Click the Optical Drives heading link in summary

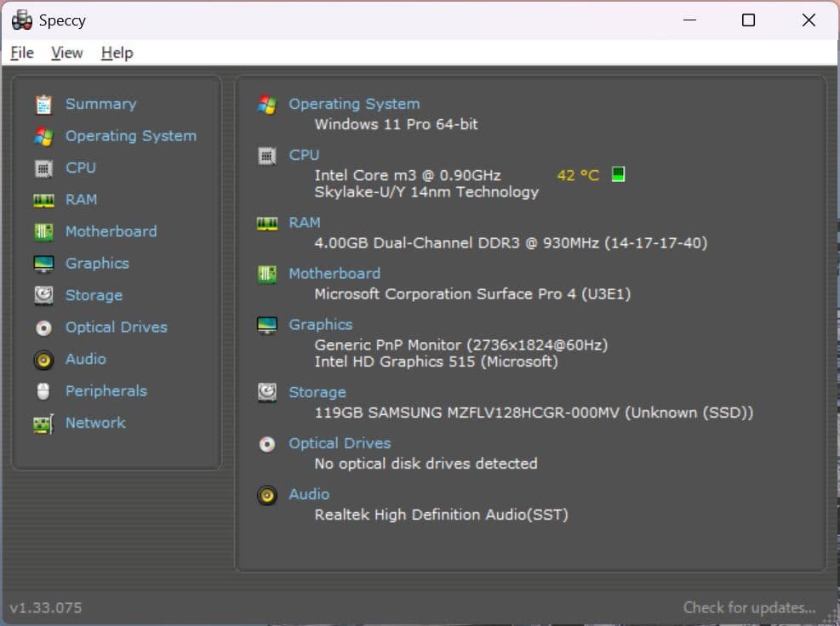pyautogui.click(x=340, y=443)
